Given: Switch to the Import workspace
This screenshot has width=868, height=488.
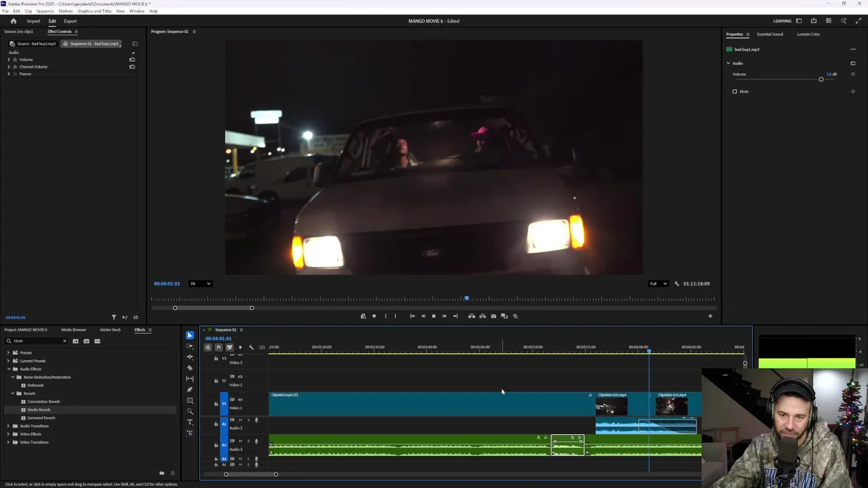Looking at the screenshot, I should (33, 21).
